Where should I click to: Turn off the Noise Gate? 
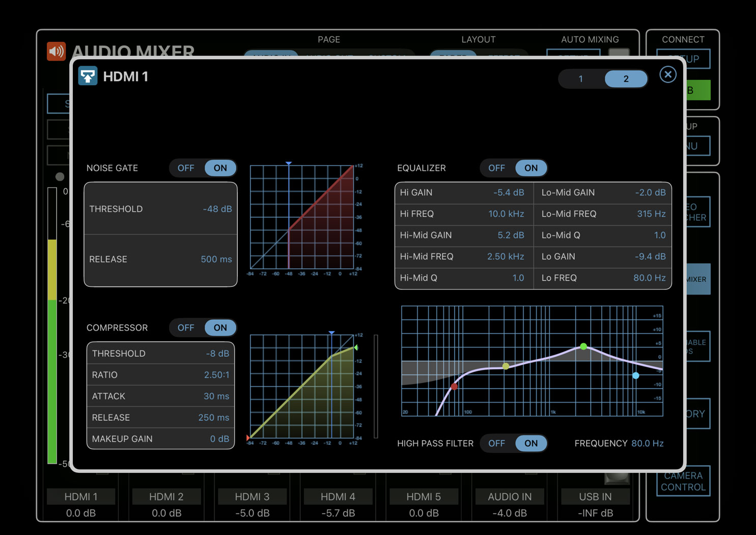186,168
